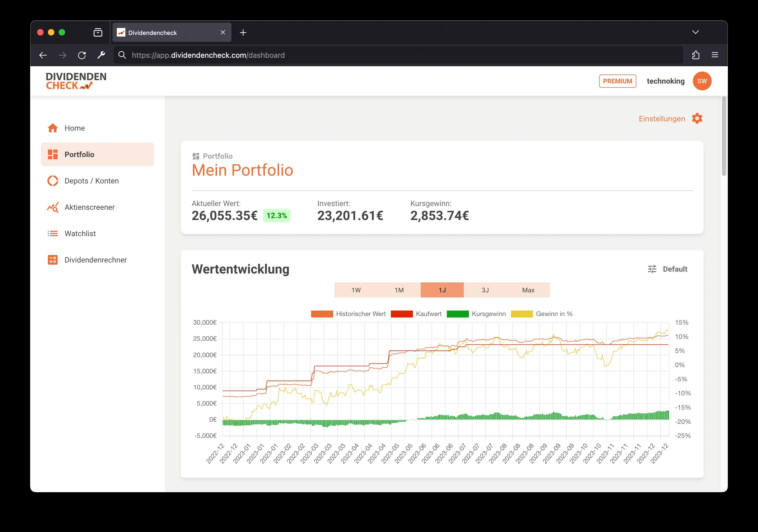This screenshot has width=758, height=532.
Task: Select the Portfolio sidebar icon
Action: 53,154
